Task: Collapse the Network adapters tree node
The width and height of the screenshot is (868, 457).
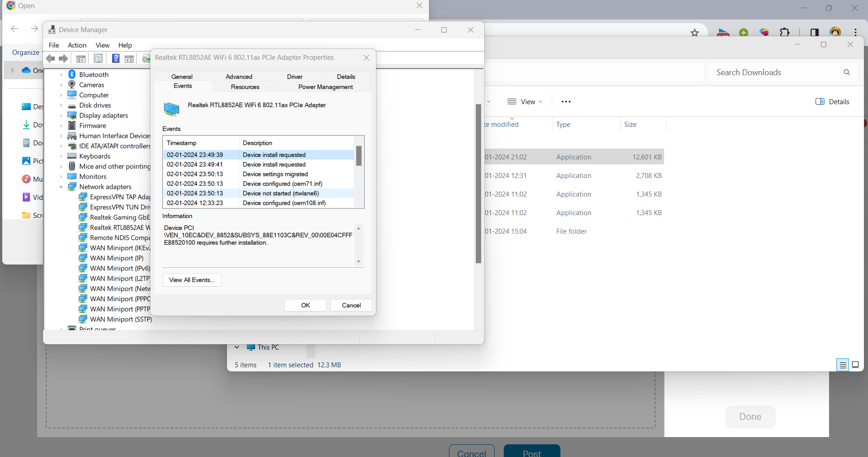Action: point(61,187)
